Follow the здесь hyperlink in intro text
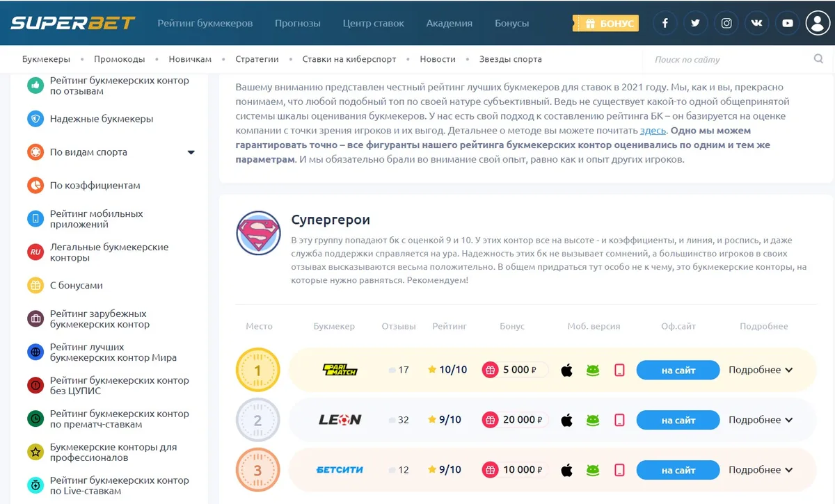This screenshot has width=835, height=504. coord(653,130)
